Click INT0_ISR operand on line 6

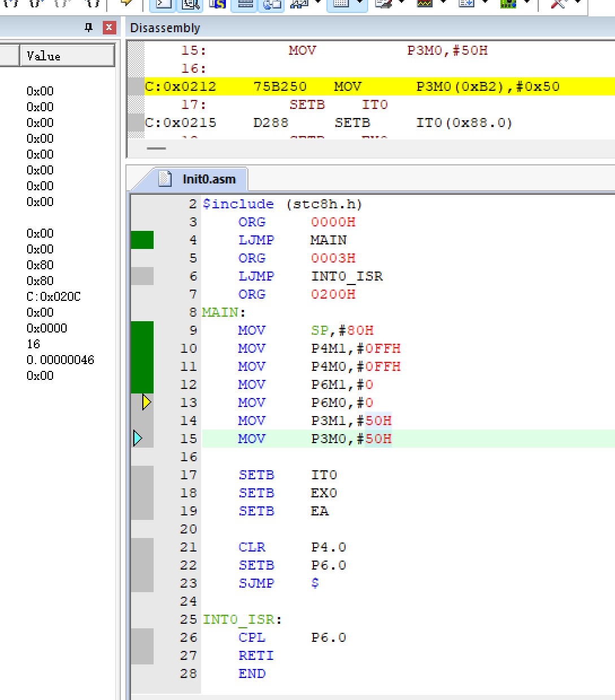click(x=347, y=276)
